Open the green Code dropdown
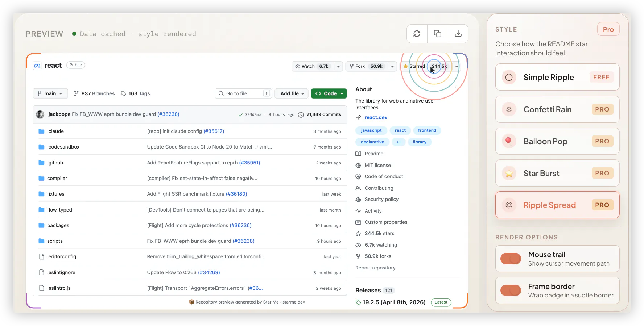This screenshot has height=326, width=644. [x=329, y=93]
